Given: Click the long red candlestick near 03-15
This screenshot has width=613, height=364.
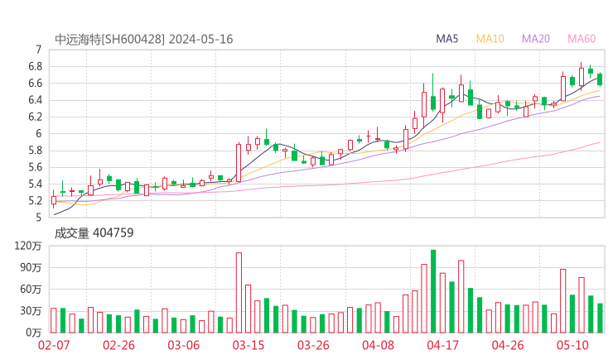Looking at the screenshot, I should (x=239, y=163).
